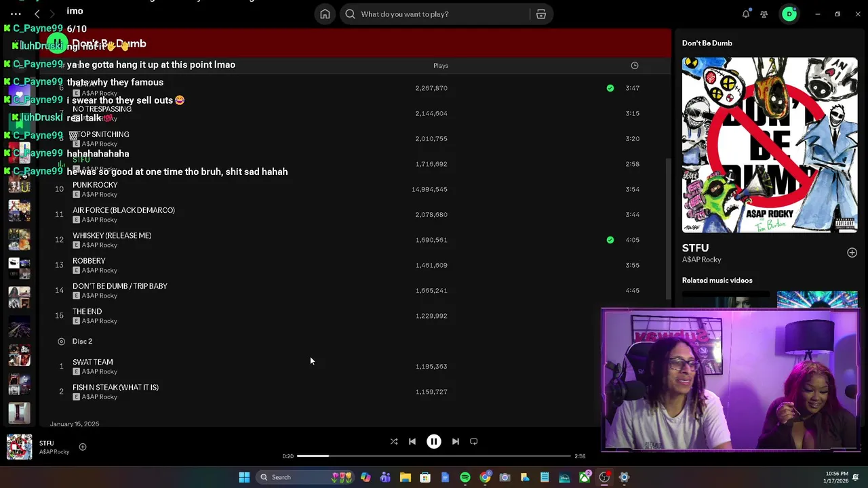Open the three-dot Spotify app menu
The image size is (868, 488).
[16, 14]
